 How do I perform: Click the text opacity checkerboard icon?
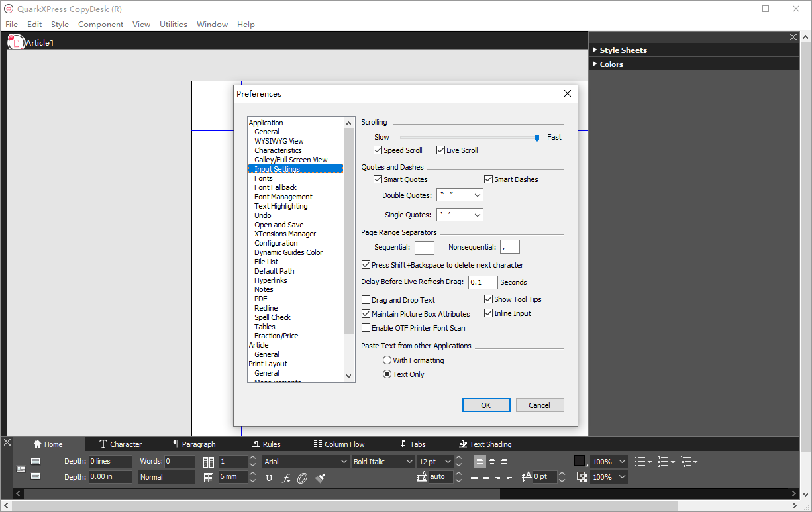(582, 477)
